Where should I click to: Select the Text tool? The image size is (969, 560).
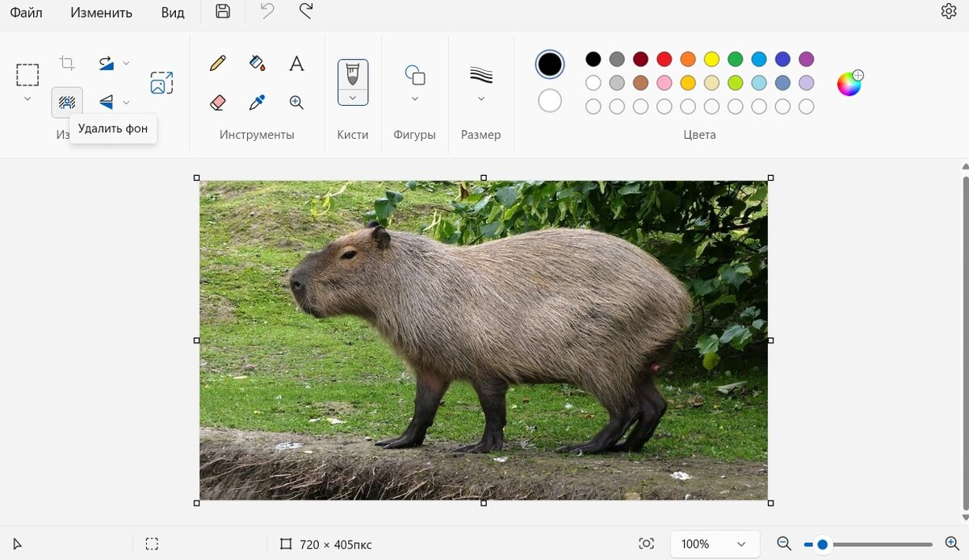[x=296, y=63]
